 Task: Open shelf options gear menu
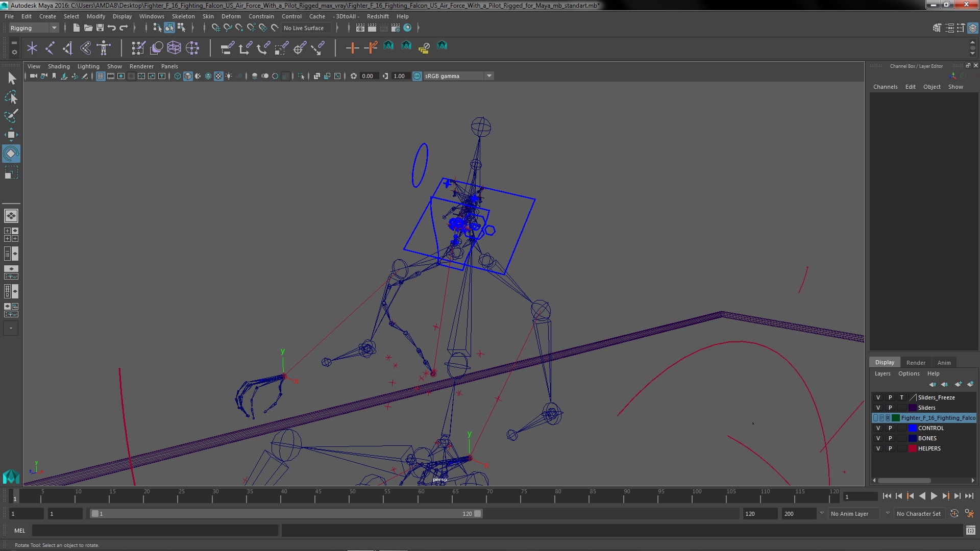pos(14,52)
